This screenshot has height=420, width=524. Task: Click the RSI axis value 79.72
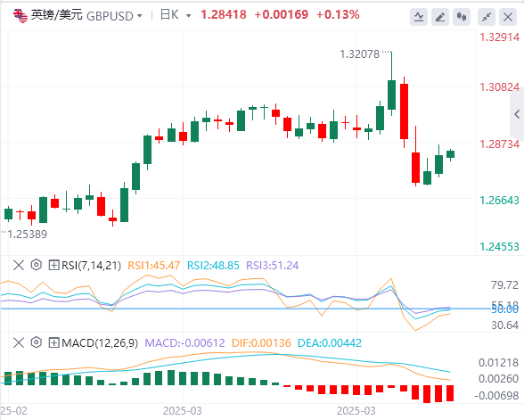pos(504,285)
